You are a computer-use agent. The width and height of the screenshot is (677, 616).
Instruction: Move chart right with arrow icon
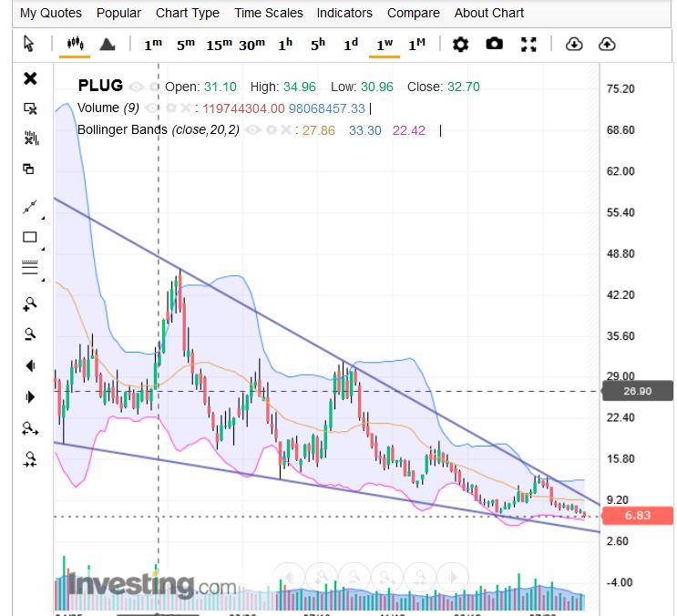tap(30, 396)
